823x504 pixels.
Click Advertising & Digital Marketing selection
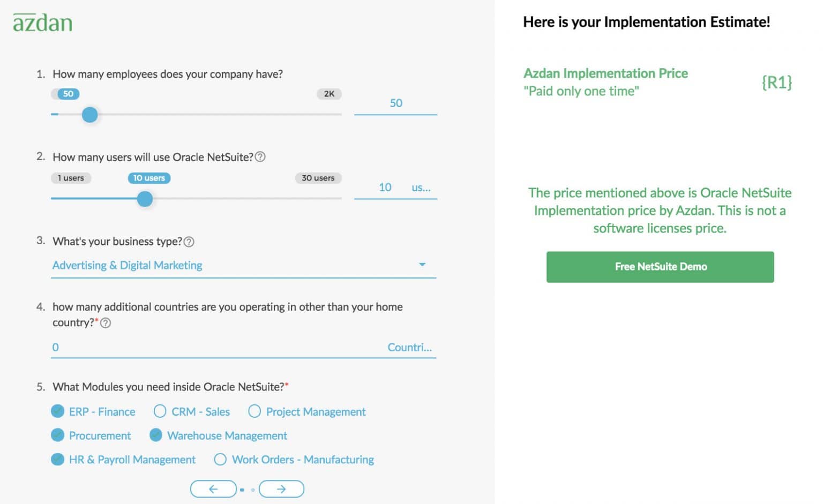coord(128,265)
